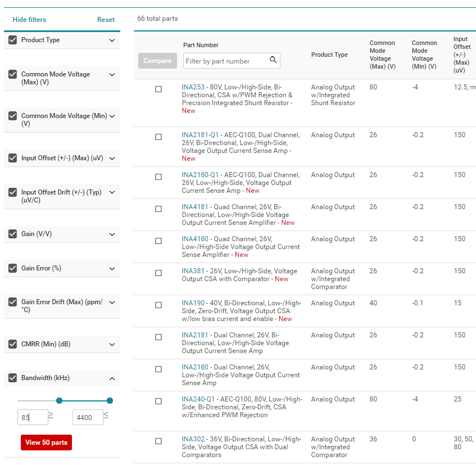
Task: Select the INA2181 dual channel compare checkbox
Action: 158,337
